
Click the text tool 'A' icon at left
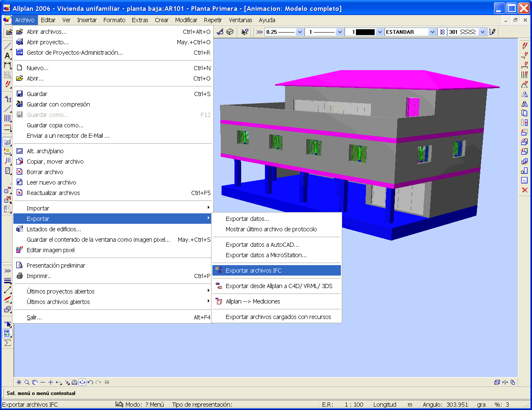[x=8, y=56]
